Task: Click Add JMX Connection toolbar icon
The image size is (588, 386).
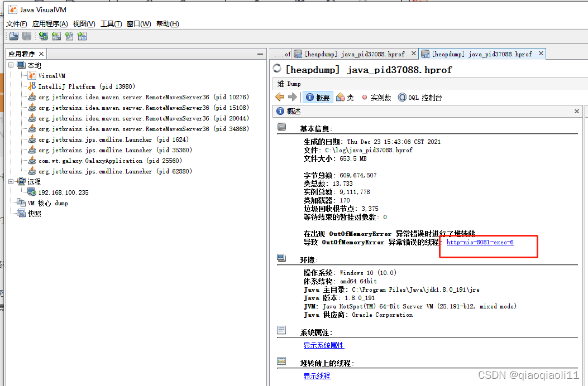Action: 56,36
